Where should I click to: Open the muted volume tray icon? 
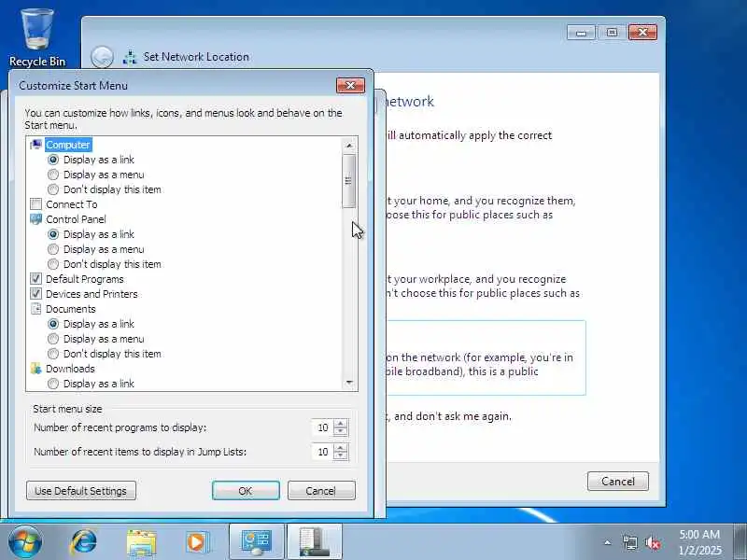click(652, 542)
